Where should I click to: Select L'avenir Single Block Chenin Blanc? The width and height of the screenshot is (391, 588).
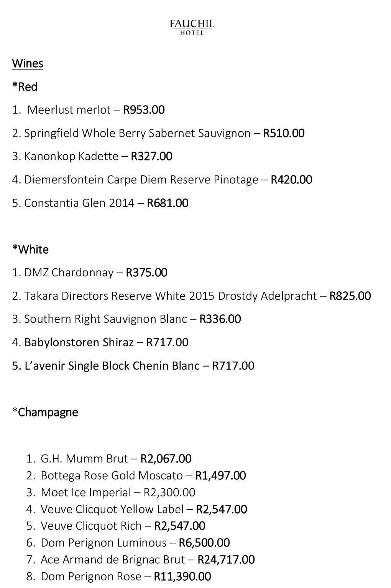pos(133,366)
